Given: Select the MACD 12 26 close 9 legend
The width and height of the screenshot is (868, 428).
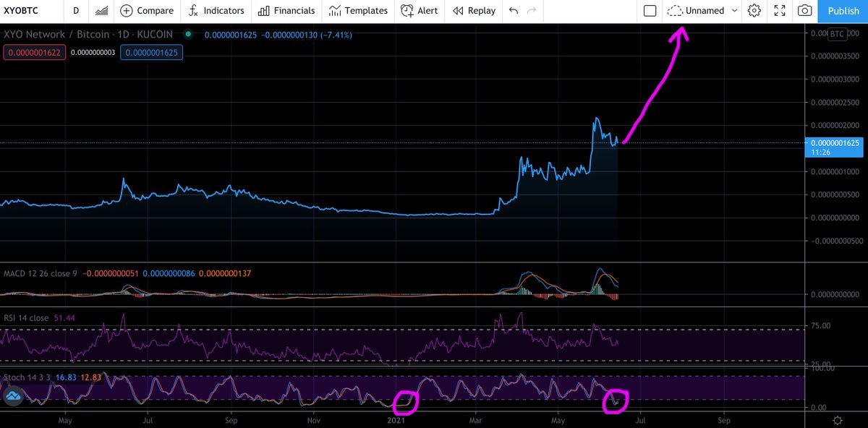Looking at the screenshot, I should pos(40,273).
